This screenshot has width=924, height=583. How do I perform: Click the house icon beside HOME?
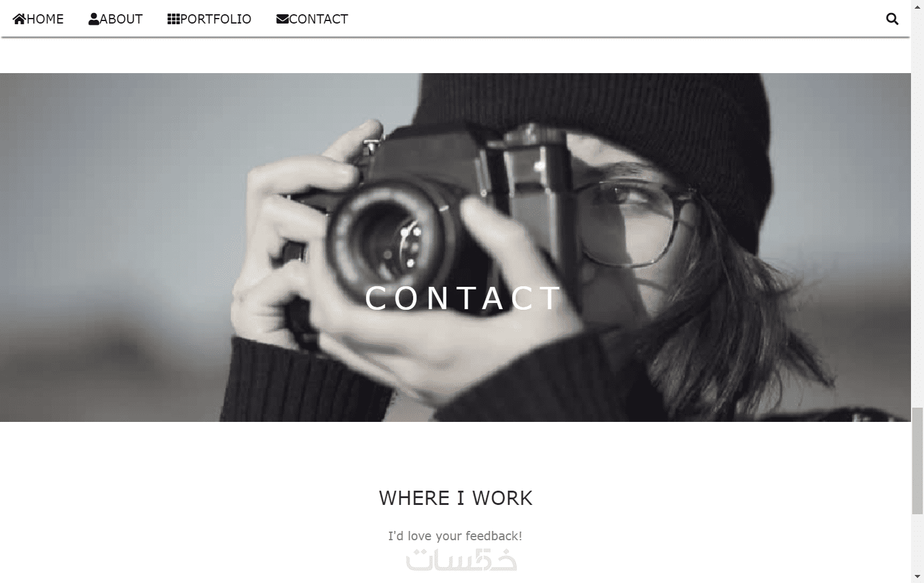19,19
